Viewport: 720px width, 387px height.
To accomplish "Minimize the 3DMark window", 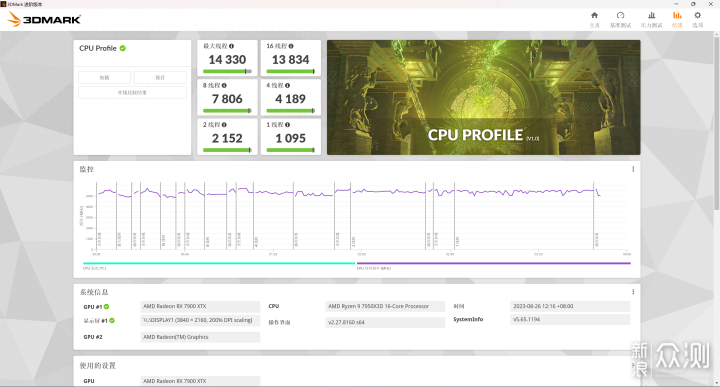I will (676, 4).
